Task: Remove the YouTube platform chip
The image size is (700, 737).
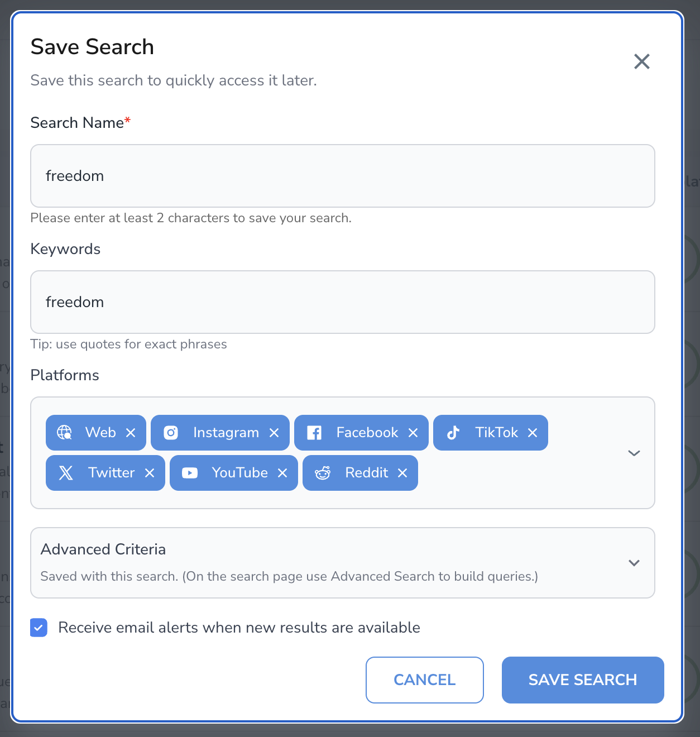Action: coord(282,473)
